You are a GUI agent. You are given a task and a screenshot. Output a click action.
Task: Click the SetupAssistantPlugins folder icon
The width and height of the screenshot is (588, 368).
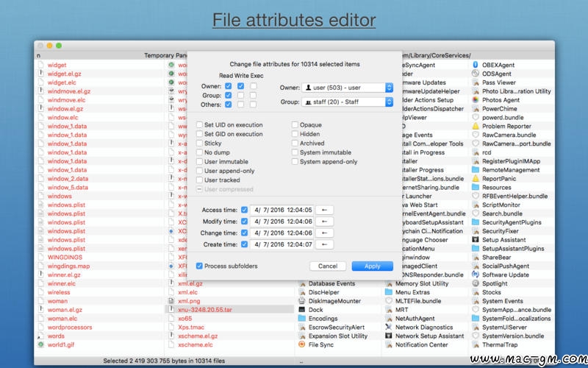coord(476,248)
